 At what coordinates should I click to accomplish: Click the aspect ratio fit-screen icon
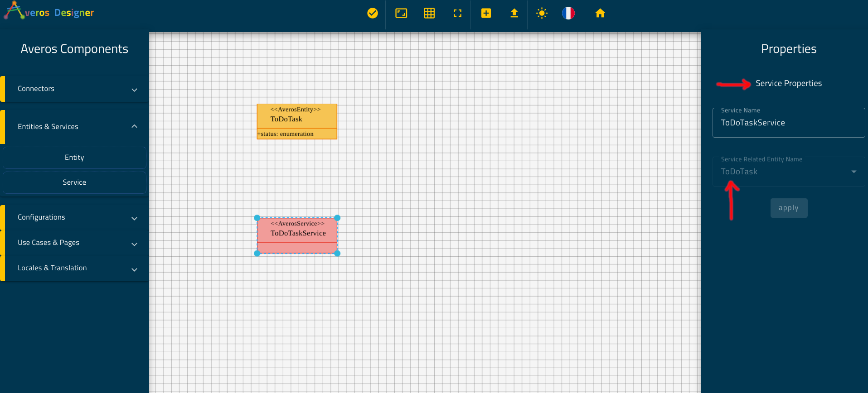point(401,13)
